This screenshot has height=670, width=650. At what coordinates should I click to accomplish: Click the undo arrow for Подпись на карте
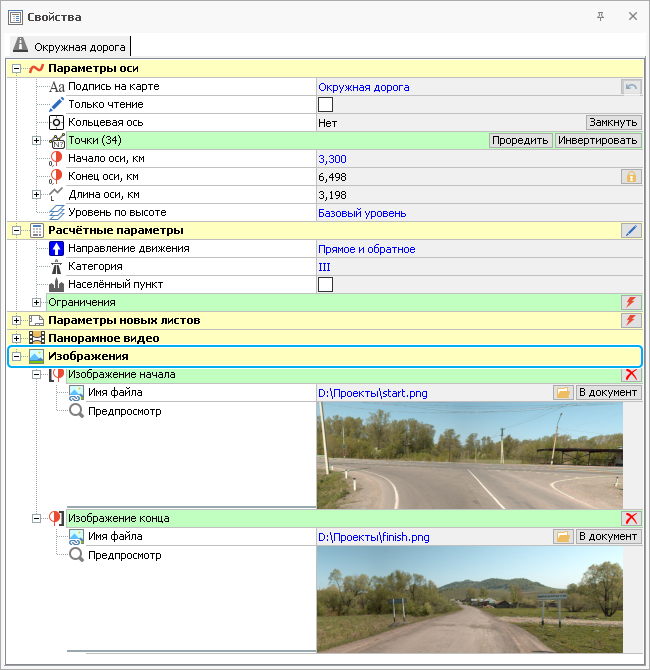point(631,87)
